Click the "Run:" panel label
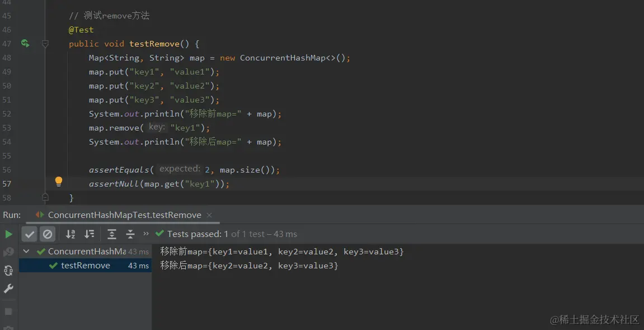 12,215
